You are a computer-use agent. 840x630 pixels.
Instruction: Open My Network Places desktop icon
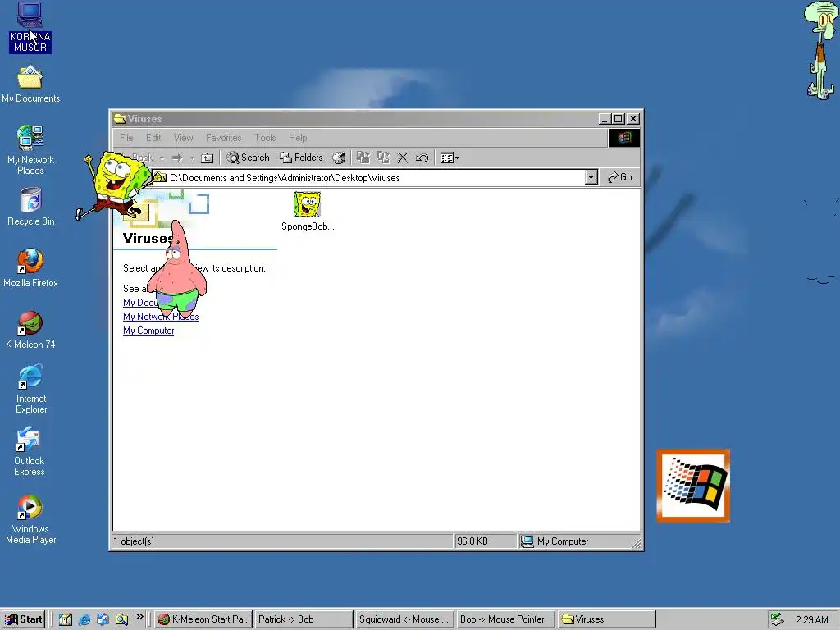[30, 150]
